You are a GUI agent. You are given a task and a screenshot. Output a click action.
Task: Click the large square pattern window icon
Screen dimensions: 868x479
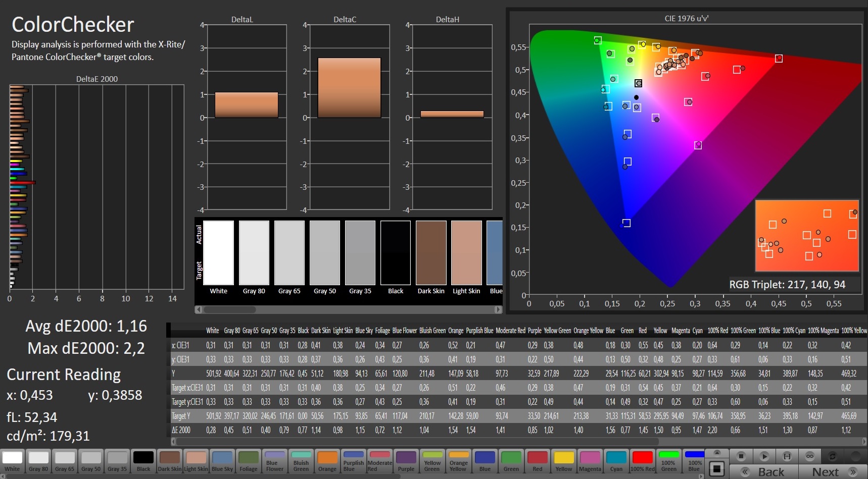coord(716,469)
